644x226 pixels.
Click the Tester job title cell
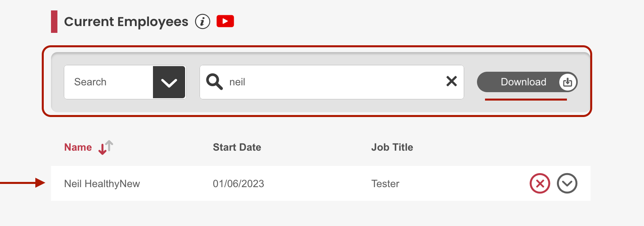[385, 184]
